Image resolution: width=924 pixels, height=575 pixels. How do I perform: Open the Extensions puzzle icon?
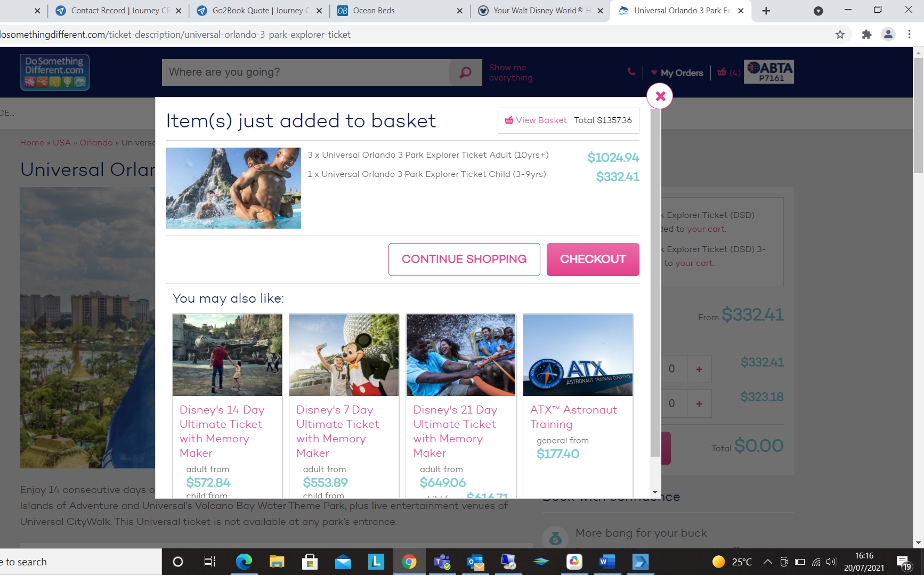click(x=867, y=35)
